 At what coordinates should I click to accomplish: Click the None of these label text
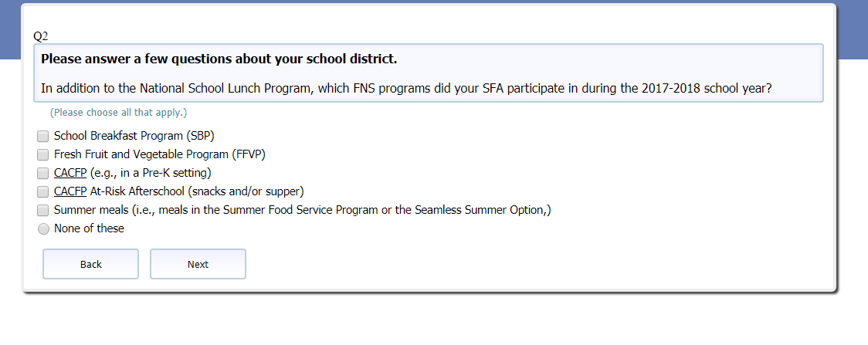[x=89, y=228]
